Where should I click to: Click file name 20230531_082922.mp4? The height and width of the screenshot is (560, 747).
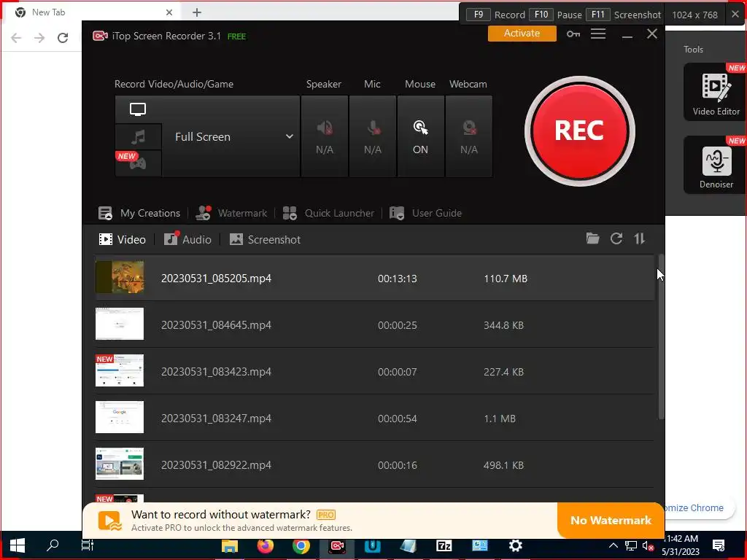click(x=216, y=465)
